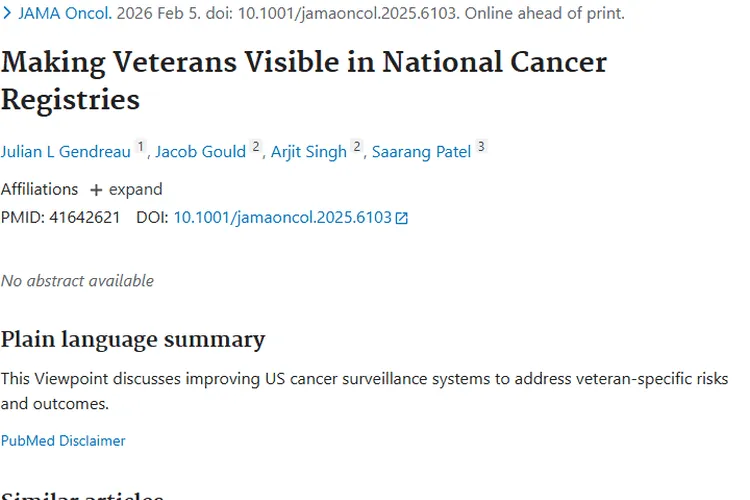Click the No abstract available text
Viewport: 750px width, 500px height.
pyautogui.click(x=77, y=280)
